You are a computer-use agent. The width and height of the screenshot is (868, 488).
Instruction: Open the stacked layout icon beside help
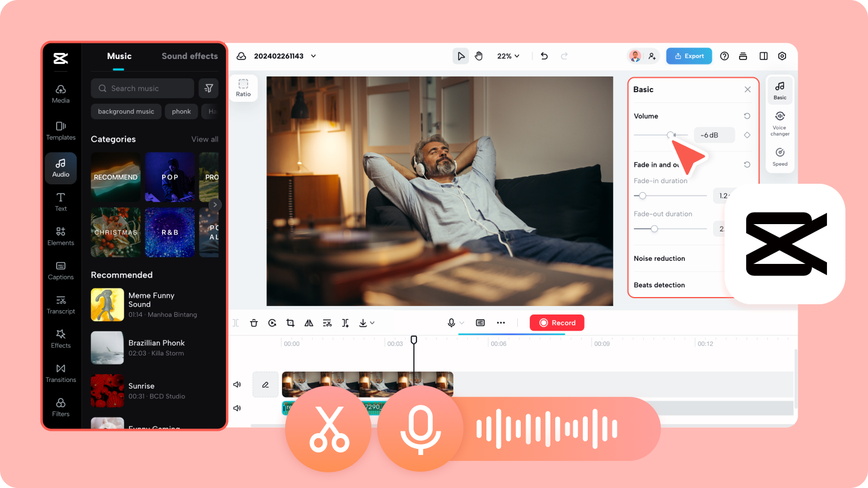point(743,56)
